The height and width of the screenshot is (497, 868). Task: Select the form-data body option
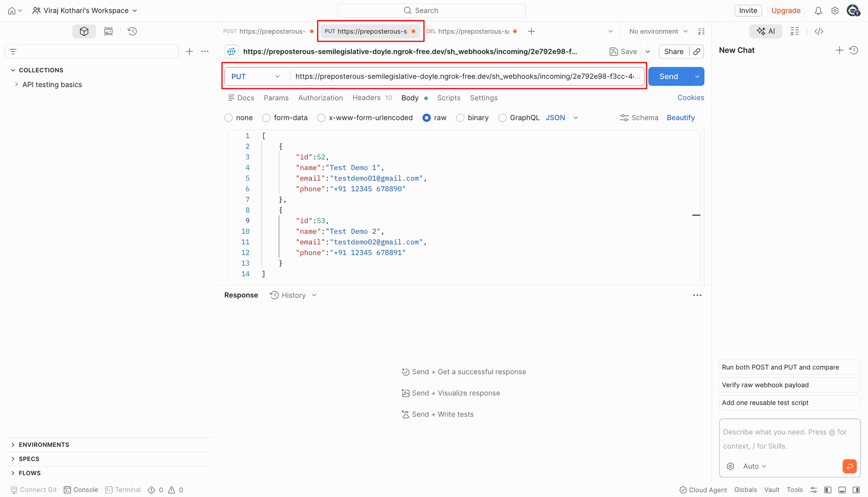pos(266,118)
